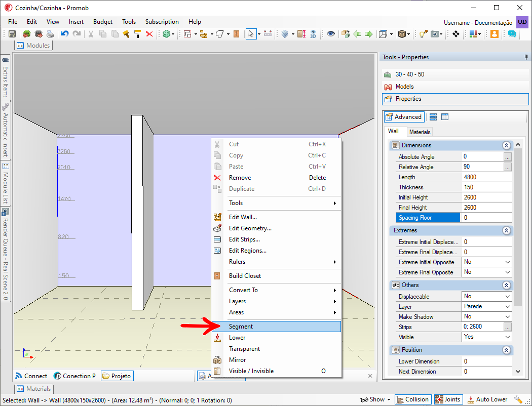
Task: Switch to table view icon beside Advanced
Action: (x=445, y=117)
